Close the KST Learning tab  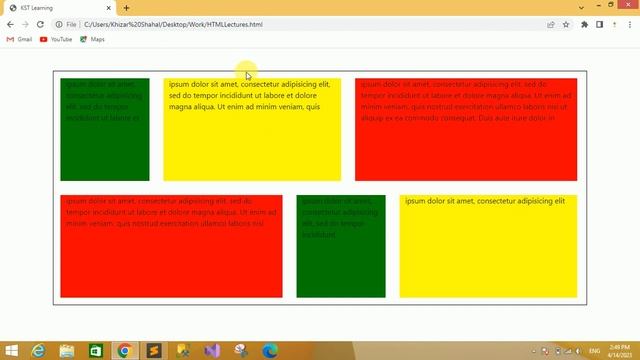[x=109, y=8]
